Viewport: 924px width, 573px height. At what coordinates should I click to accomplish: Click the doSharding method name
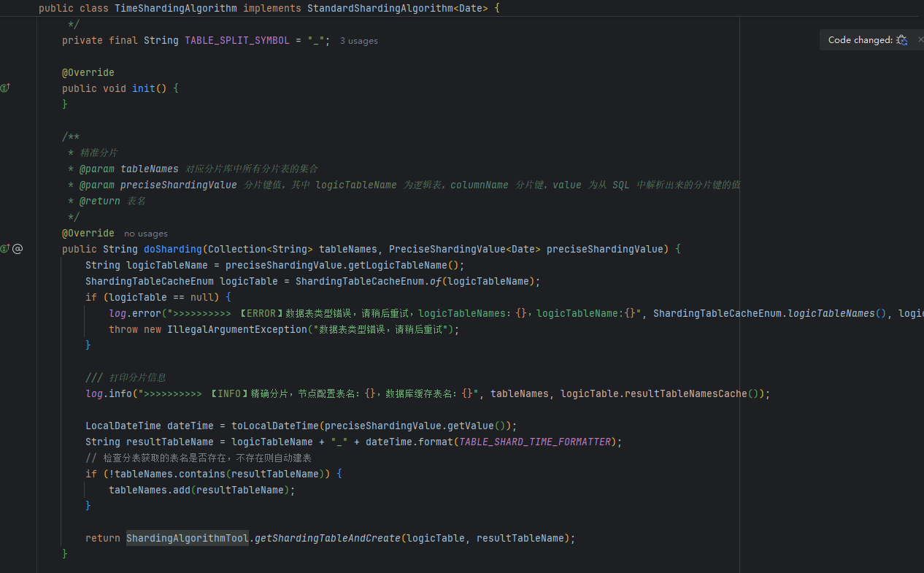click(173, 249)
